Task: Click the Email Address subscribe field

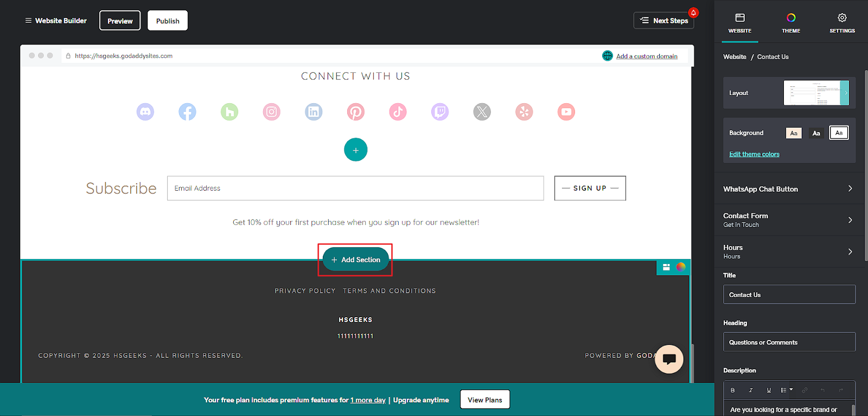Action: click(355, 188)
